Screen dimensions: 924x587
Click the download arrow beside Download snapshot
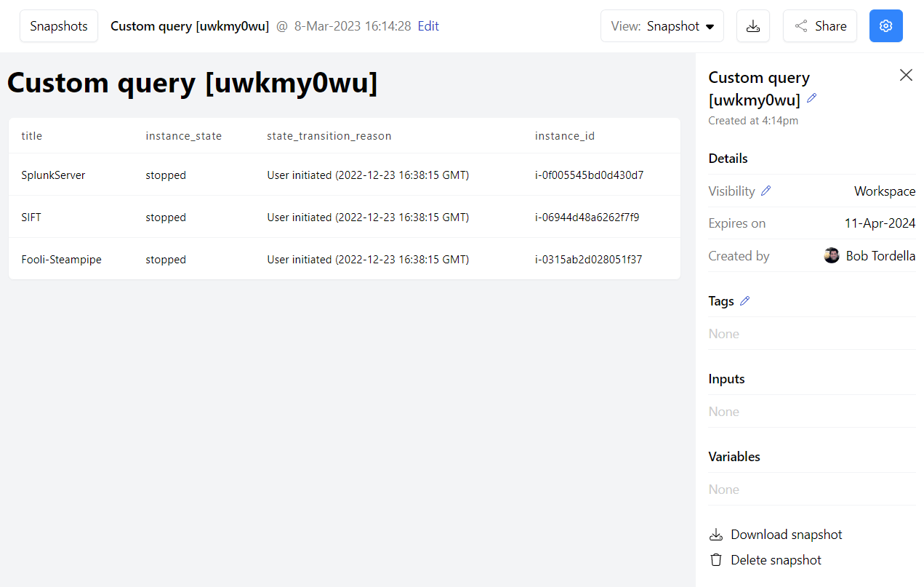click(x=716, y=534)
